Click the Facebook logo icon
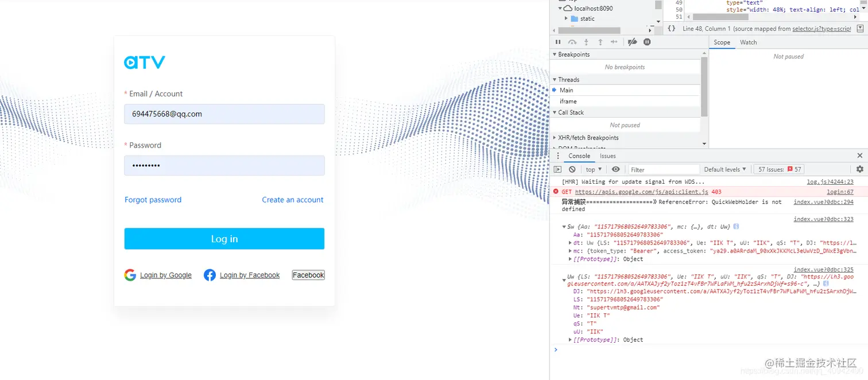868x380 pixels. (x=210, y=275)
